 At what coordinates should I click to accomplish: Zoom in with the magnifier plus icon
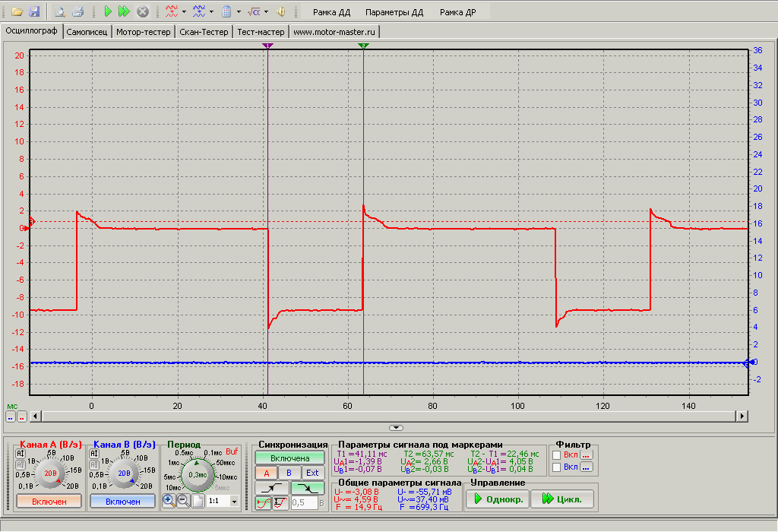[169, 501]
